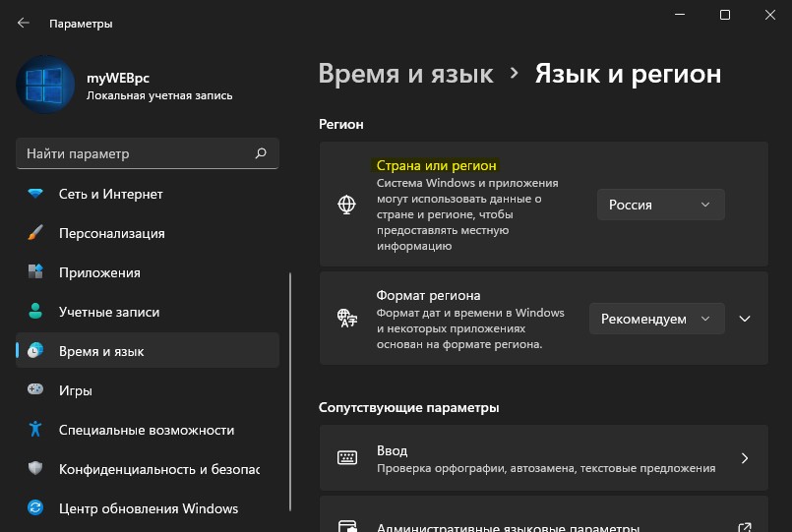Click the Локальная учетная запись text
The image size is (792, 532).
click(159, 95)
